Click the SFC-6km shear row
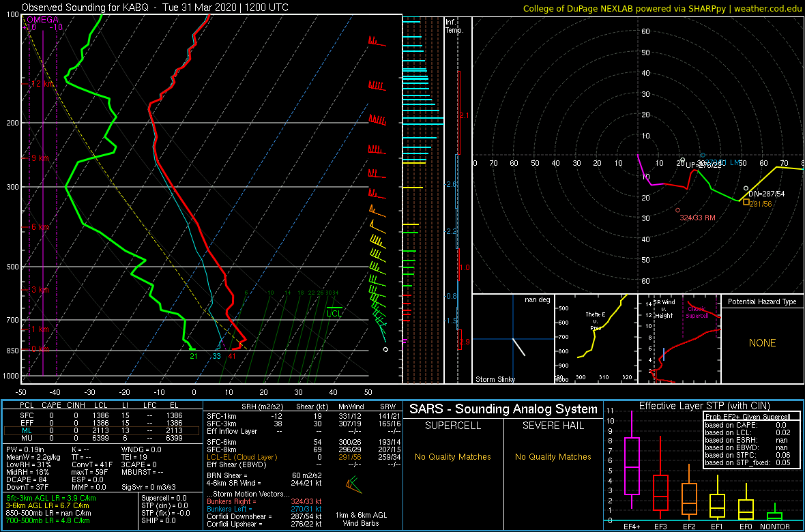 point(304,442)
